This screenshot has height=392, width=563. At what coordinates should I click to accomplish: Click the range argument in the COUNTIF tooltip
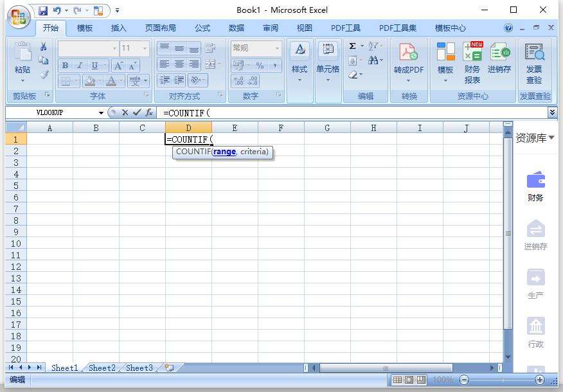pyautogui.click(x=224, y=152)
